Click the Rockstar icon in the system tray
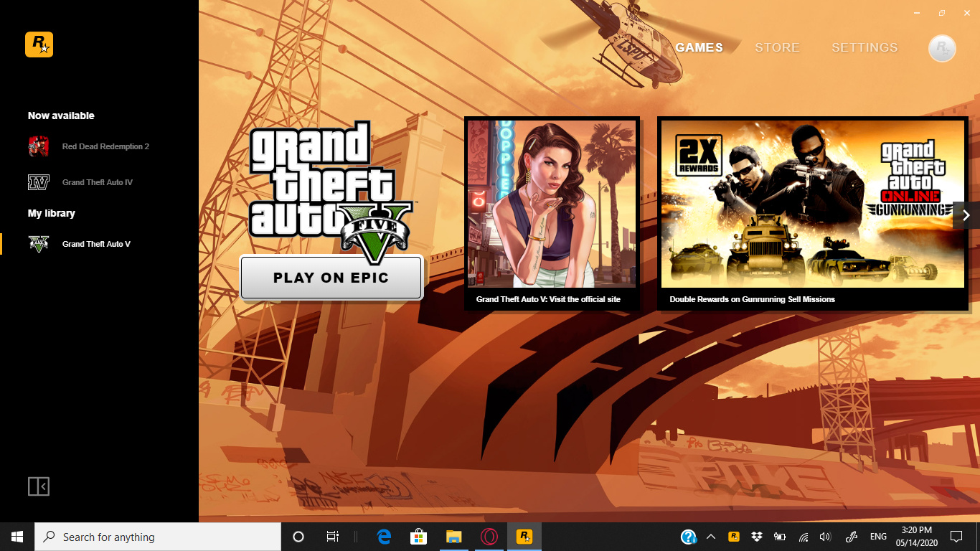This screenshot has height=551, width=980. click(x=734, y=537)
